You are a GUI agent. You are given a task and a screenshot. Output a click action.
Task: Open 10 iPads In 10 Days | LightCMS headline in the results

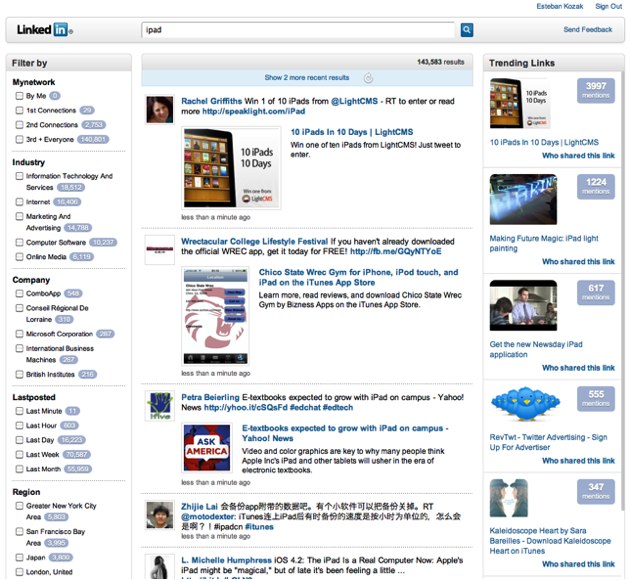(x=352, y=132)
